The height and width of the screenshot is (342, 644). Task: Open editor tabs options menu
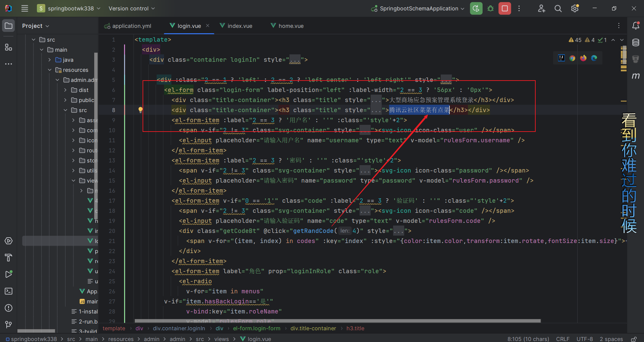[x=619, y=26]
